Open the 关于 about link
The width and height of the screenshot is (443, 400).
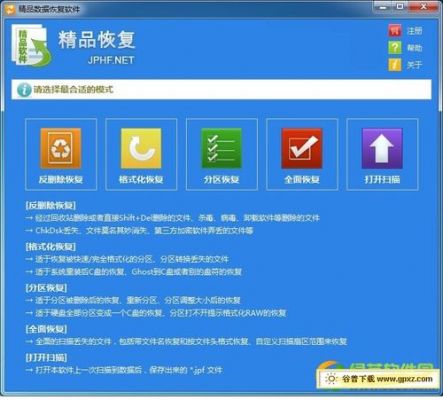pos(414,65)
